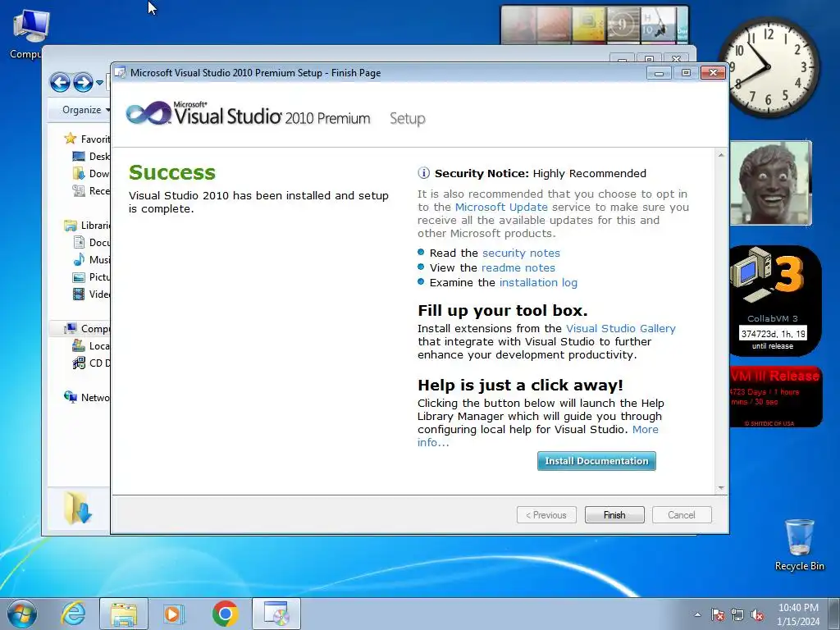
Task: Click Forward arrow in Explorer window
Action: tap(83, 83)
